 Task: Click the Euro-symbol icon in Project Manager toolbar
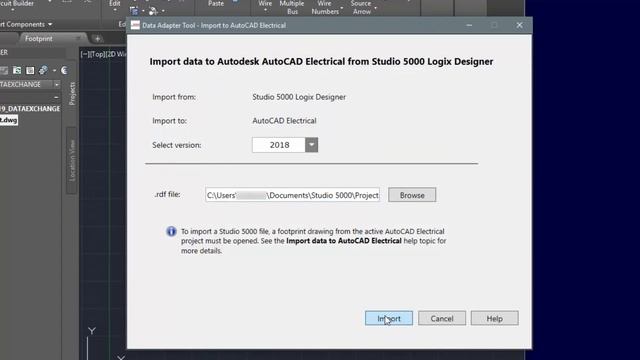(64, 71)
